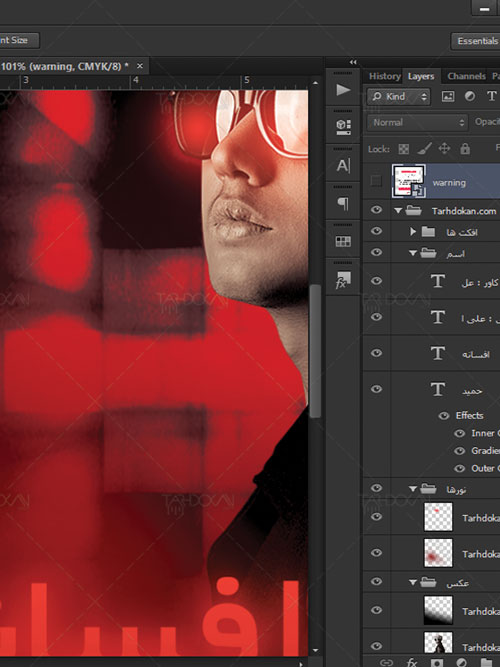Viewport: 500px width, 667px height.
Task: Filter layers by type layers icon
Action: coord(491,97)
